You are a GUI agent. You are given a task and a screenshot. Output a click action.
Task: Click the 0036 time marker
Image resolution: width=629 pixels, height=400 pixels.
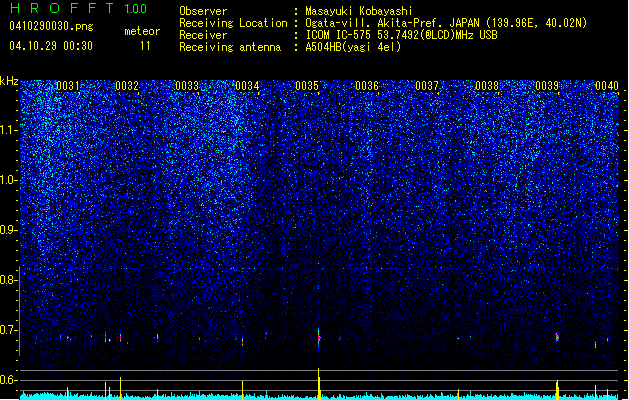(367, 86)
